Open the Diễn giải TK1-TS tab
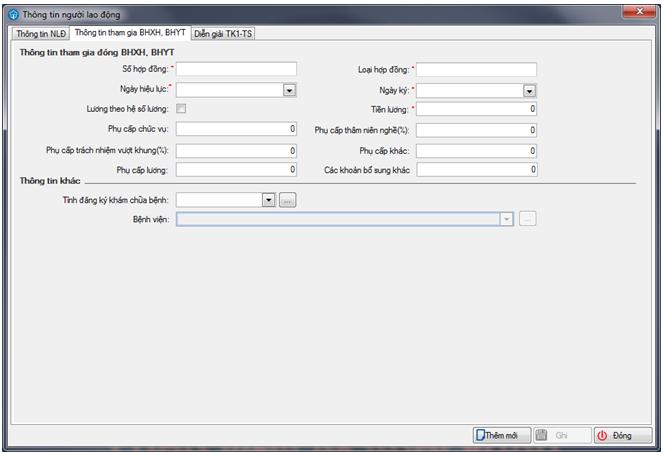This screenshot has width=663, height=453. pyautogui.click(x=223, y=34)
